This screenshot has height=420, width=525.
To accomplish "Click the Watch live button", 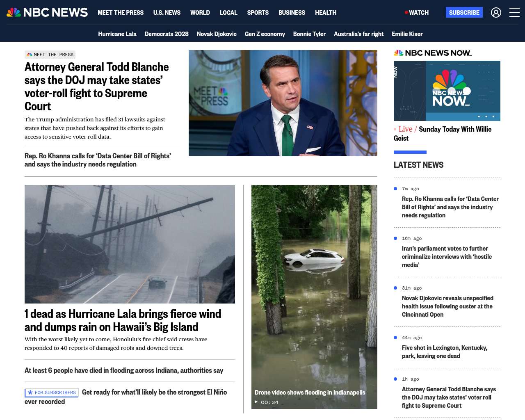I will tap(417, 13).
